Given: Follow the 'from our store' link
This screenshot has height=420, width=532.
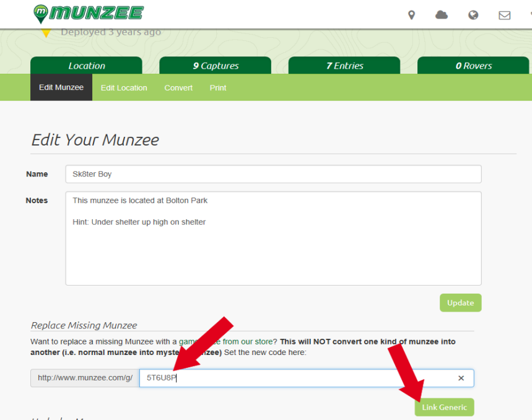Looking at the screenshot, I should (248, 341).
